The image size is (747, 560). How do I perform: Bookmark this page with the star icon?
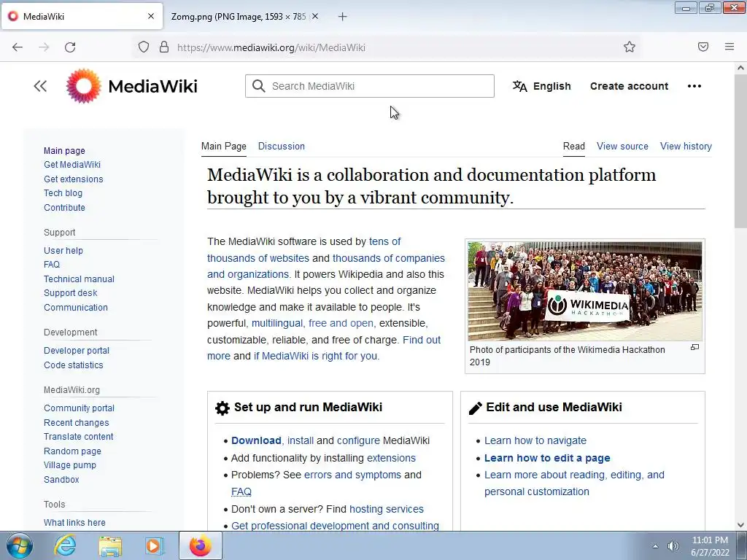click(630, 47)
